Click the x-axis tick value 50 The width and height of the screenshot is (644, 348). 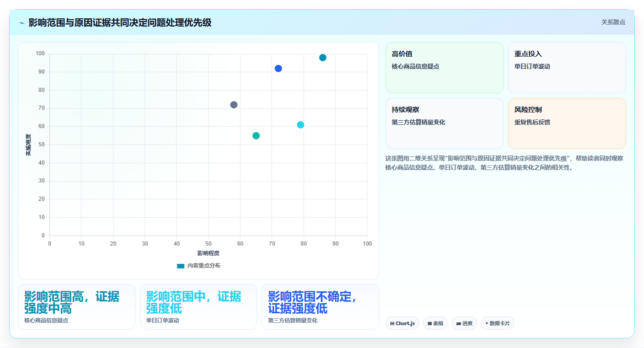(x=209, y=244)
